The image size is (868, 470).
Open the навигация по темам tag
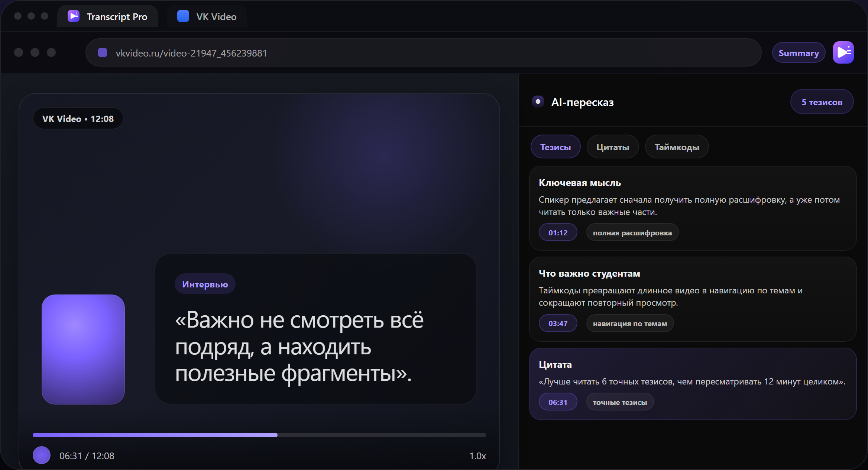pos(629,323)
